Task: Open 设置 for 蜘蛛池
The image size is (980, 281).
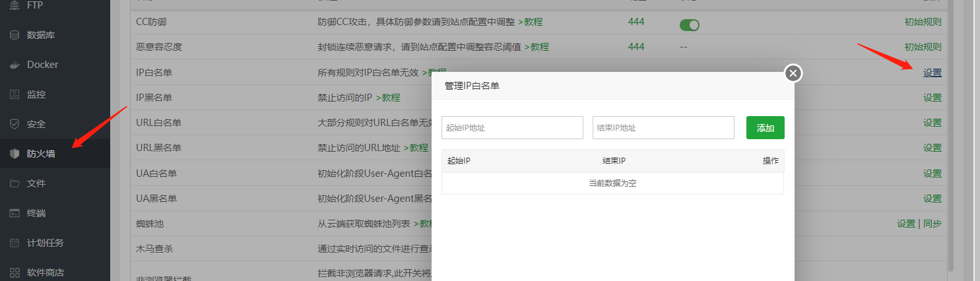Action: 906,224
